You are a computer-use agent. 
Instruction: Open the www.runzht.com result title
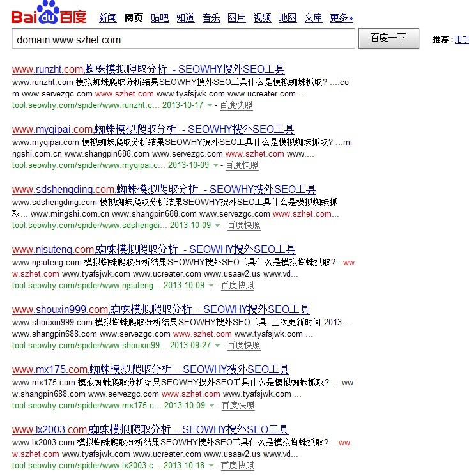click(148, 69)
